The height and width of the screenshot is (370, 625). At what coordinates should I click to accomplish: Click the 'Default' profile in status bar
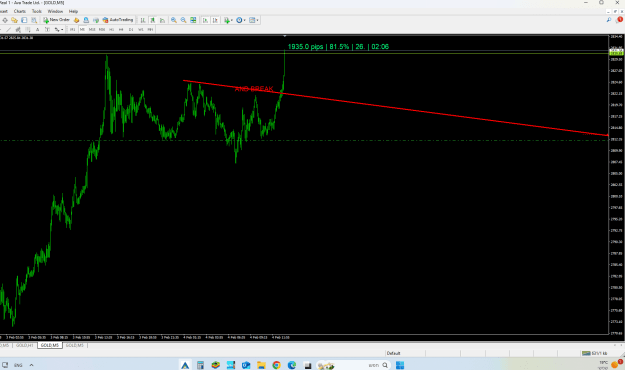(393, 353)
